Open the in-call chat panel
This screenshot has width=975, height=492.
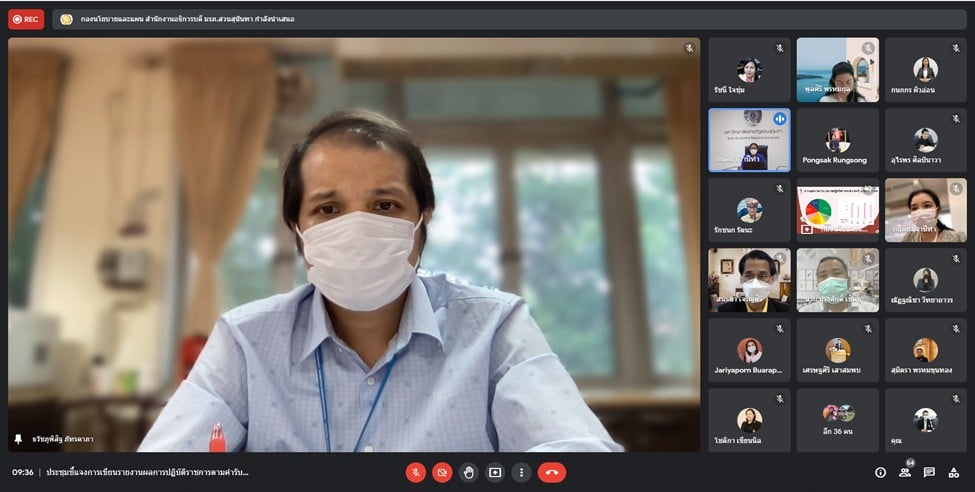pos(929,472)
